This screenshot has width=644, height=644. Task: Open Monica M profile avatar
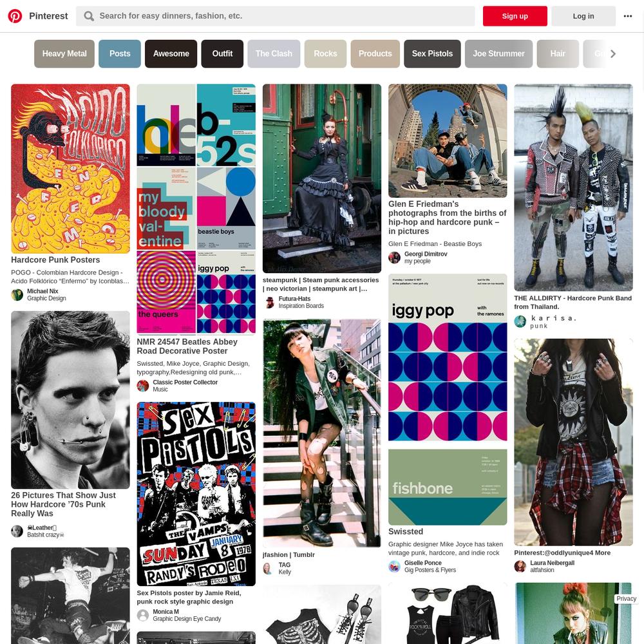point(142,615)
